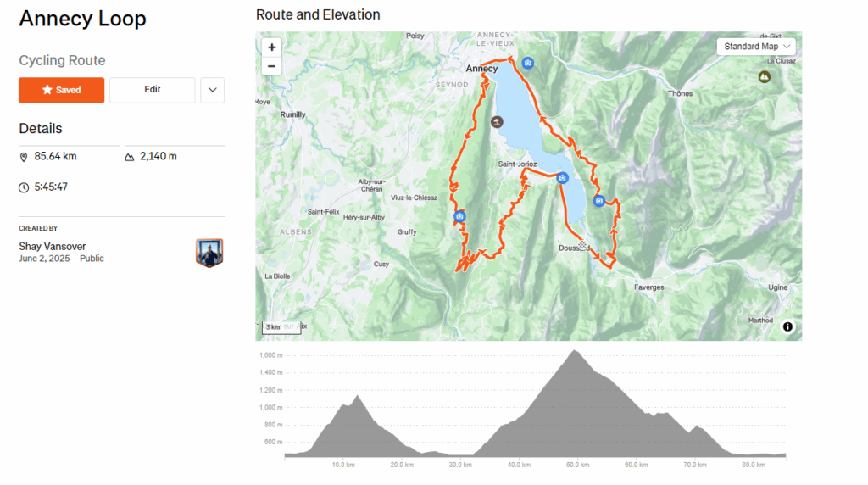Image resolution: width=868 pixels, height=485 pixels.
Task: Open Shay Vansover's profile link
Action: pos(53,246)
